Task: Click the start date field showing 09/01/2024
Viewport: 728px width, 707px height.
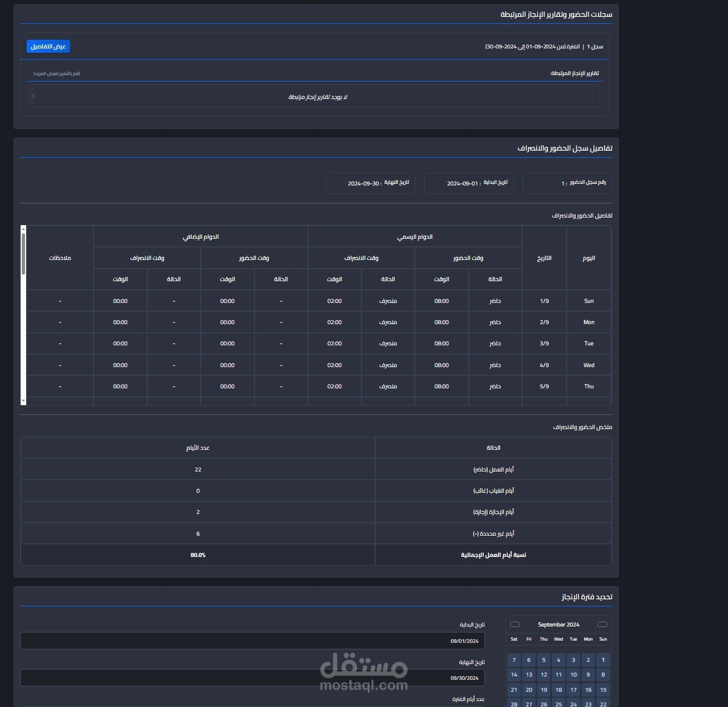Action: (x=252, y=641)
